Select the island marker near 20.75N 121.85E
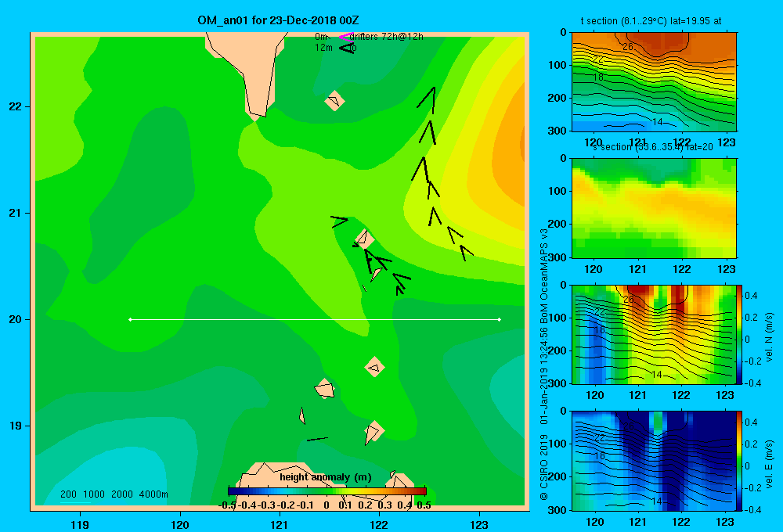The image size is (783, 532). point(365,239)
